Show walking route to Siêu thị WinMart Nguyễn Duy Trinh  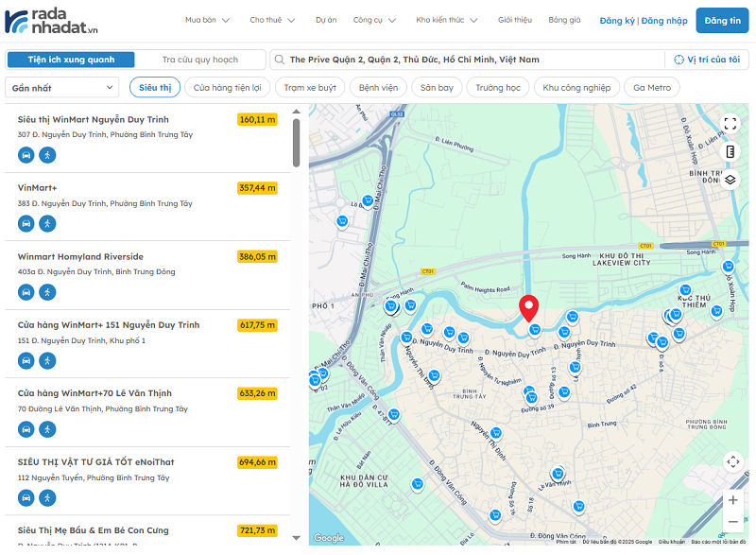tap(47, 155)
